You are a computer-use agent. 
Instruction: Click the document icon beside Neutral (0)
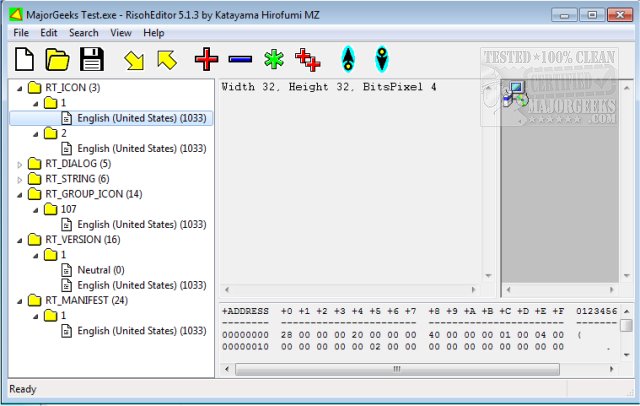click(x=67, y=270)
